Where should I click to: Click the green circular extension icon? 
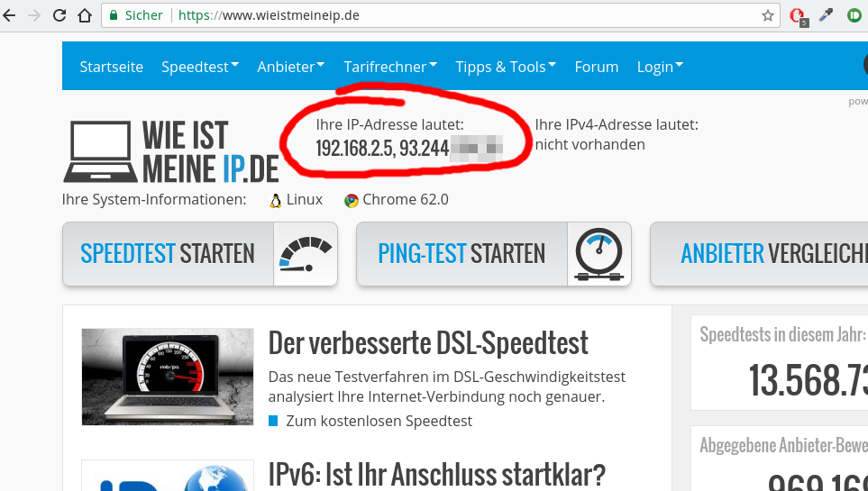pyautogui.click(x=854, y=15)
